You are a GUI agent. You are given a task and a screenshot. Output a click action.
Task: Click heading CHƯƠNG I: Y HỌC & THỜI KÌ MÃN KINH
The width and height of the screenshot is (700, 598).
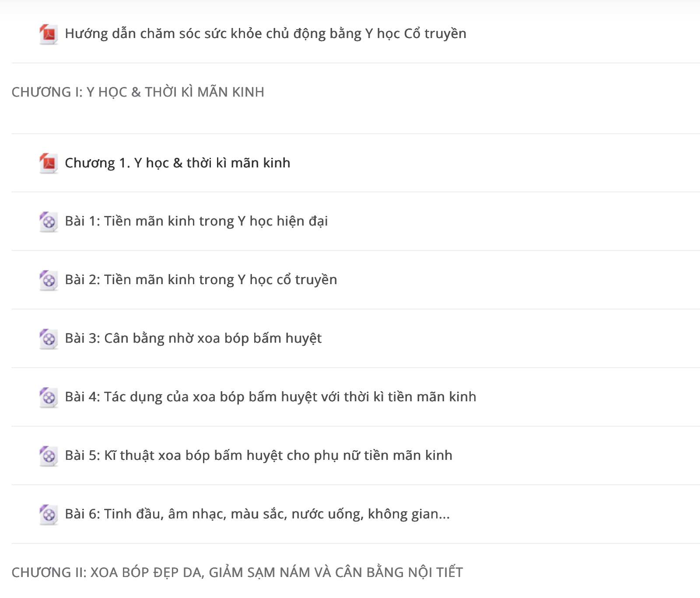tap(138, 92)
